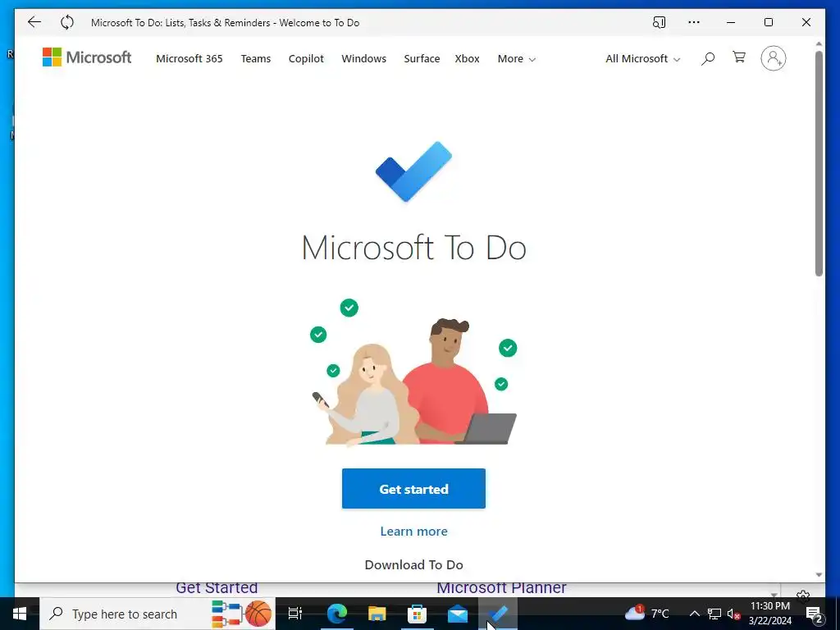Expand the All Microsoft dropdown
This screenshot has width=840, height=630.
point(643,58)
